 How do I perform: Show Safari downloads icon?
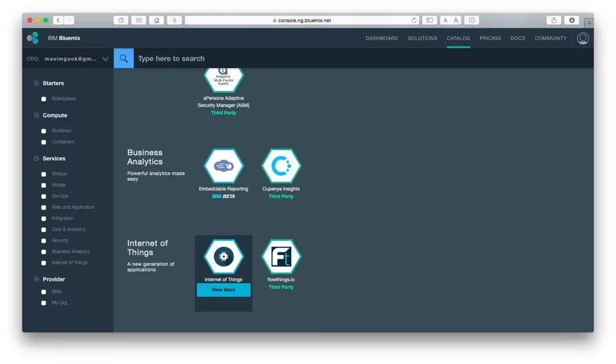[x=572, y=20]
